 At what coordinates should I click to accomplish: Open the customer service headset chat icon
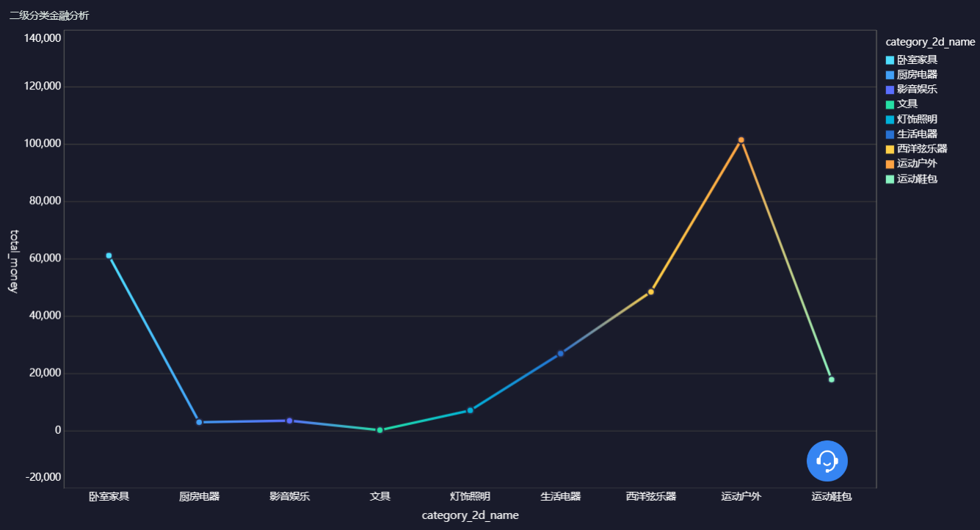827,461
